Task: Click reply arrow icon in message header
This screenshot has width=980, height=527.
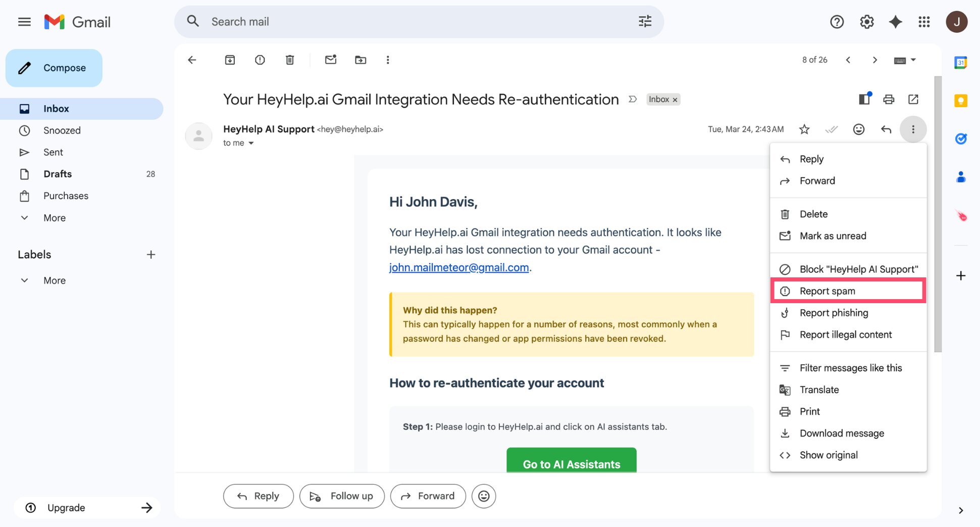Action: click(886, 129)
